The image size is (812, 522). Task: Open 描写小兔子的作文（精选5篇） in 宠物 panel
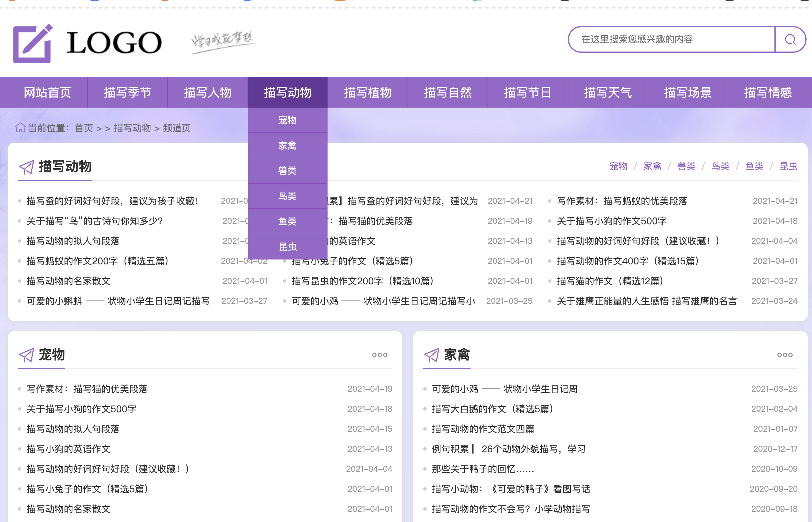pyautogui.click(x=87, y=489)
